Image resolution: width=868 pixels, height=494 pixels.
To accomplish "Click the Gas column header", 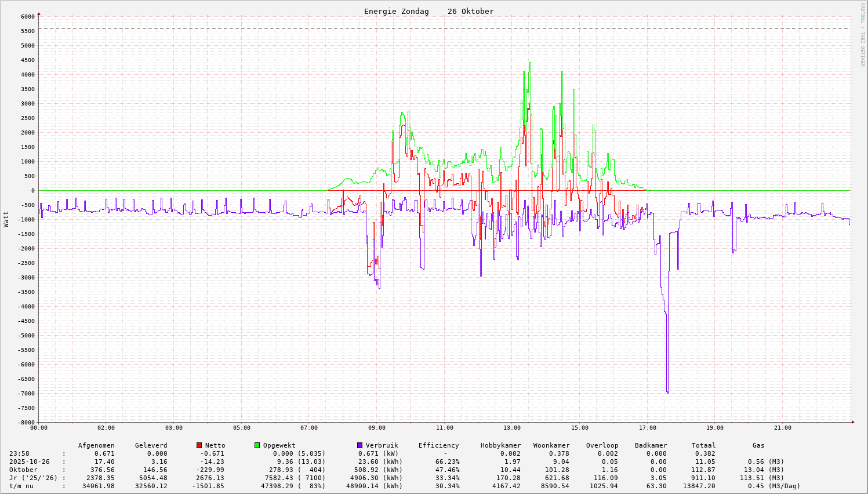I will [x=758, y=445].
